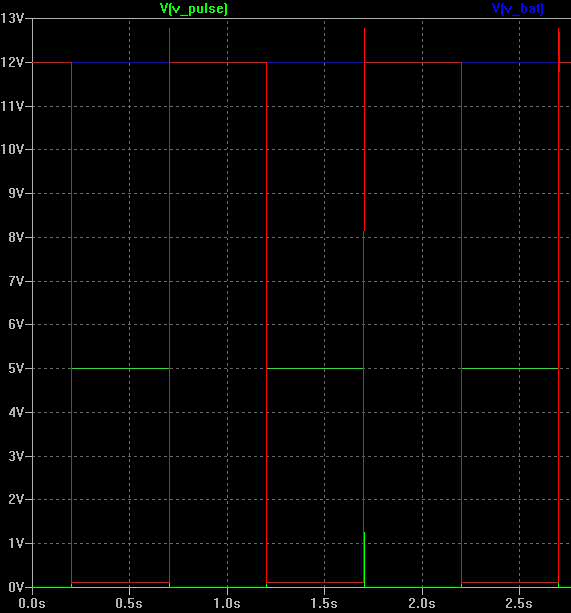Click the 7V vertical axis label

point(16,281)
